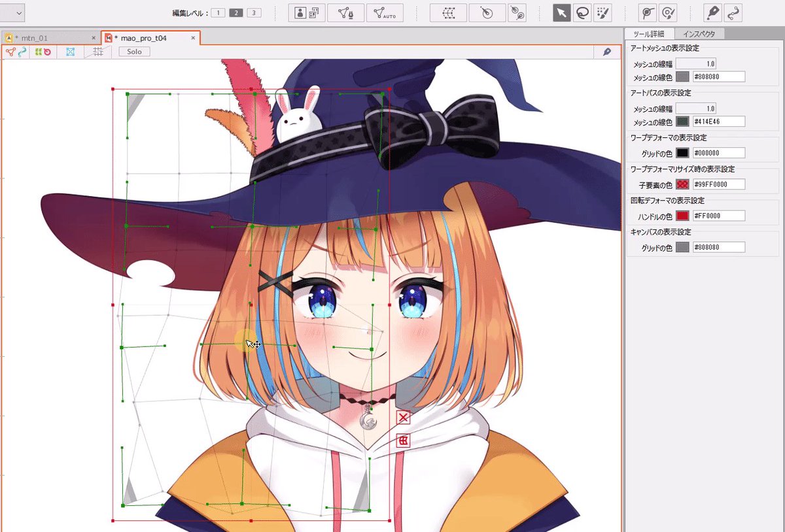The height and width of the screenshot is (532, 785).
Task: Toggle the grid display above the canvas
Action: 97,52
